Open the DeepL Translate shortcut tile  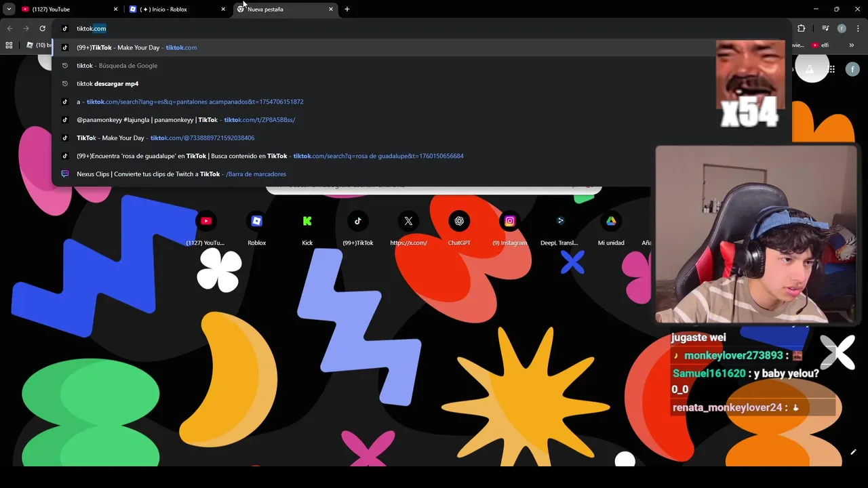560,228
